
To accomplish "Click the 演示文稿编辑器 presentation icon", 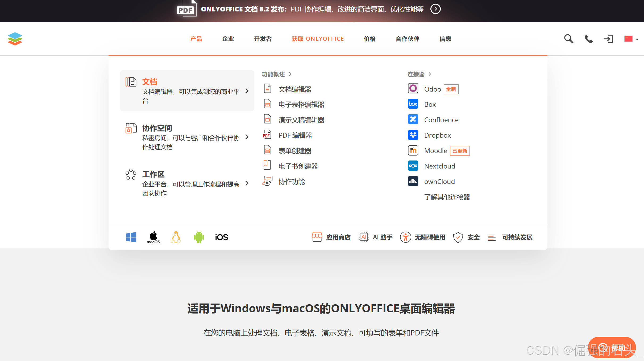I will tap(267, 119).
